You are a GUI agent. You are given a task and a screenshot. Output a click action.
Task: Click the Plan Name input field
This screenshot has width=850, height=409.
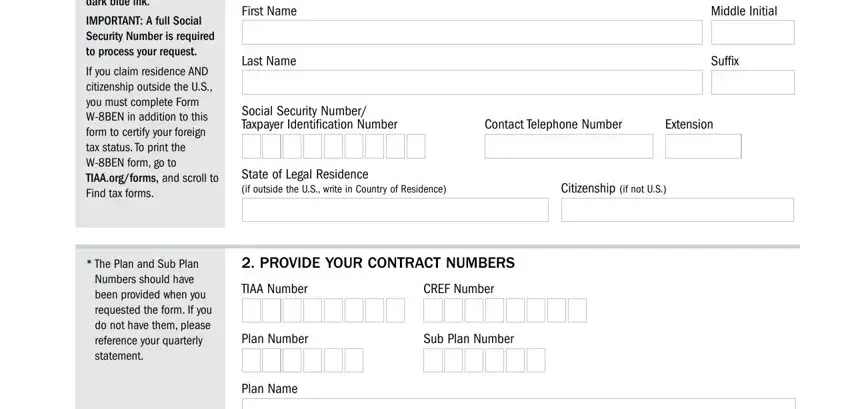click(x=518, y=404)
